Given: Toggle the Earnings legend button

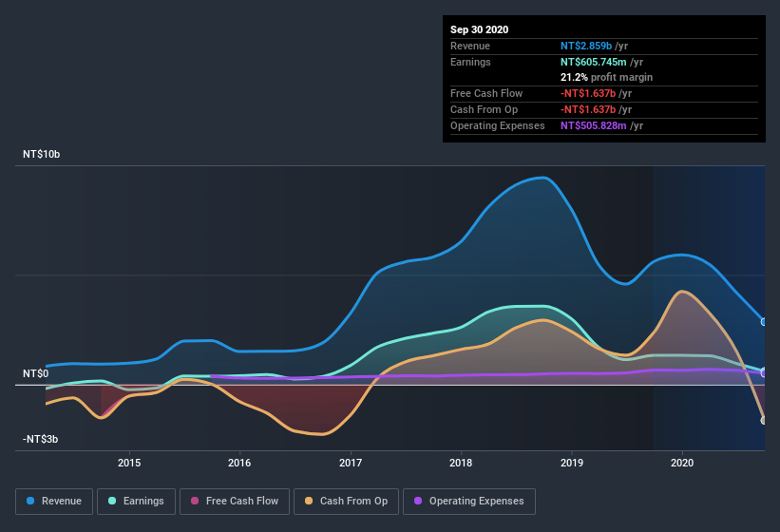Looking at the screenshot, I should 136,502.
